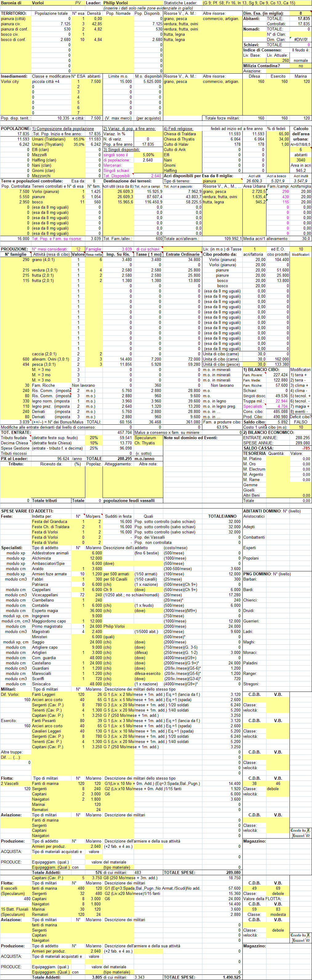Click the '1) BILANCIO CIBO:' heading
Screen dimensions: 312x980
click(x=261, y=370)
